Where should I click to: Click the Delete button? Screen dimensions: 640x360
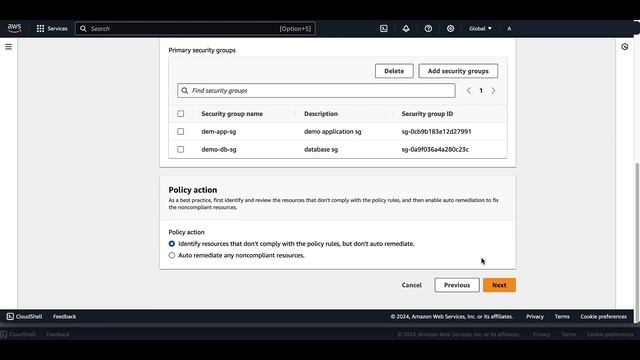[x=394, y=71]
